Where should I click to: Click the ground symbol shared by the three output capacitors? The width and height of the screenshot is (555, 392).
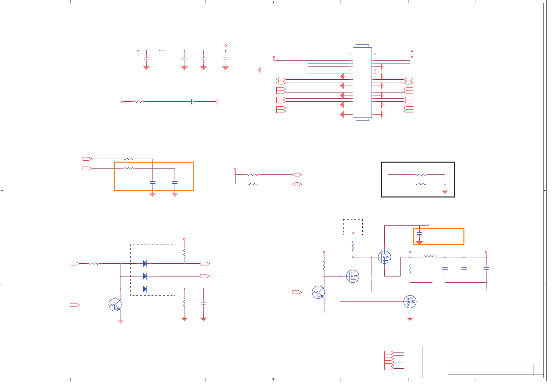pyautogui.click(x=486, y=290)
